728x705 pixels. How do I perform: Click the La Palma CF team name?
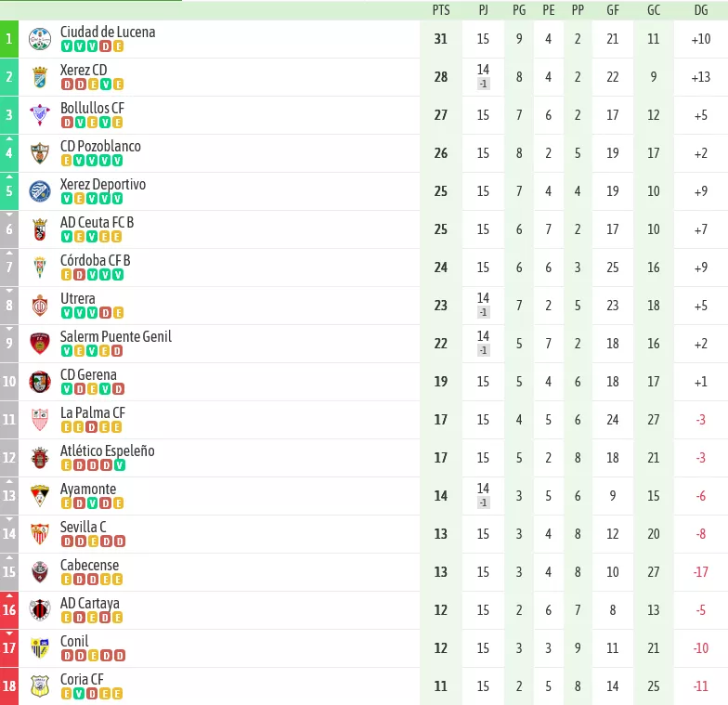pyautogui.click(x=93, y=412)
